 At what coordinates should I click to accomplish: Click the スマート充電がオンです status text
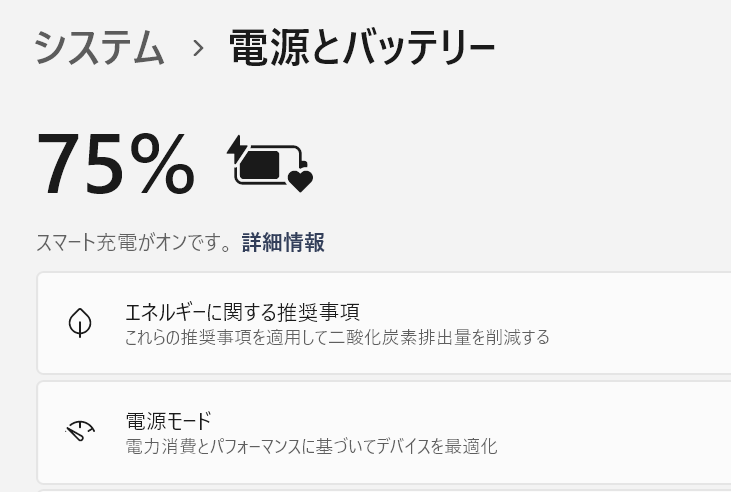click(x=136, y=243)
